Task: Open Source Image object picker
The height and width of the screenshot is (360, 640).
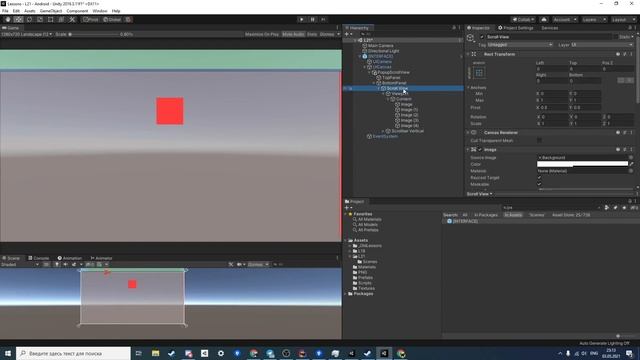Action: pyautogui.click(x=631, y=158)
